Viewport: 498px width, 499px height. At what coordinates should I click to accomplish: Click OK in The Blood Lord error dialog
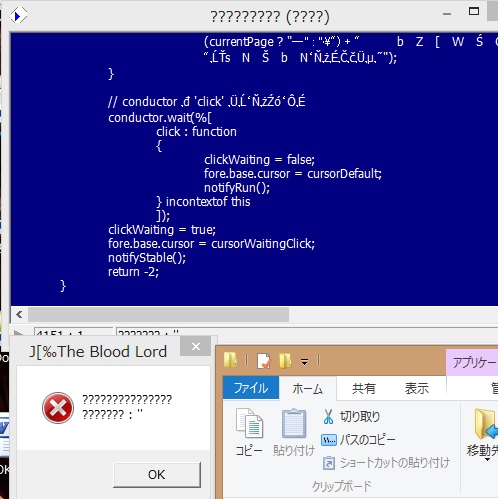(x=157, y=475)
